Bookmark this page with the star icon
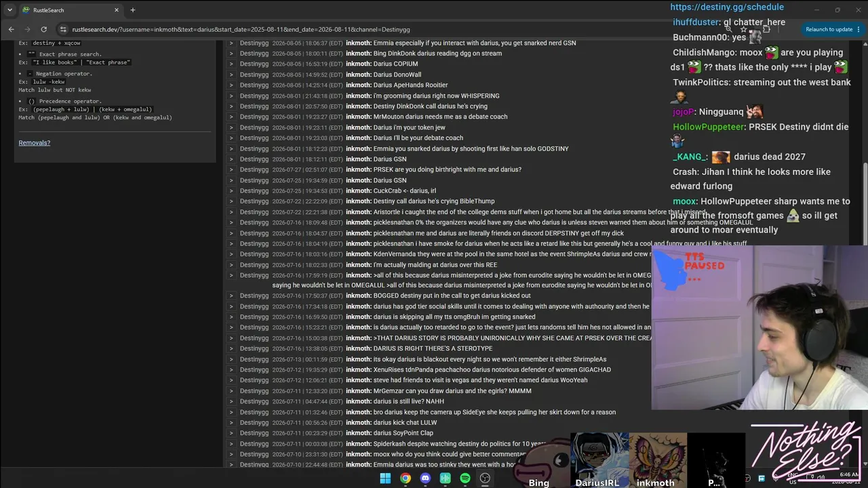 (743, 29)
